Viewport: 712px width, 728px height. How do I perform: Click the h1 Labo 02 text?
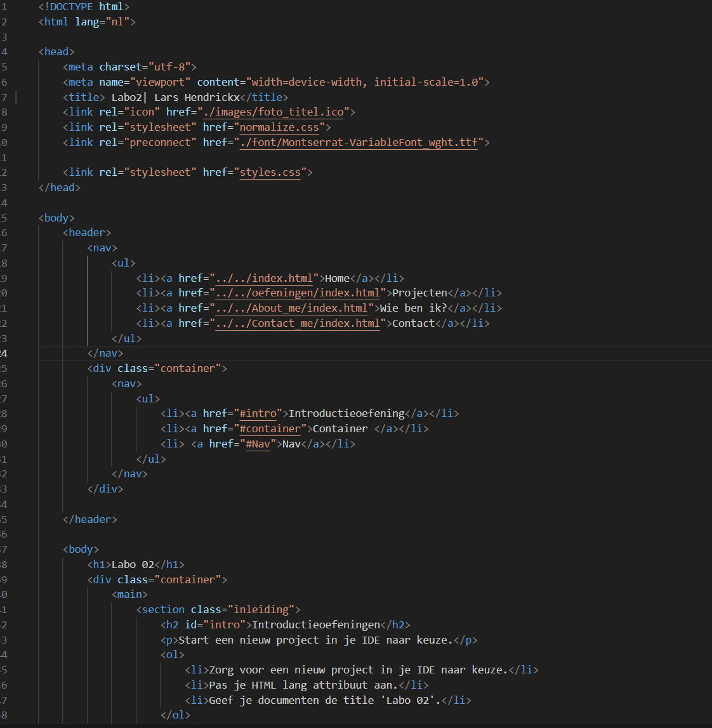[x=133, y=565]
